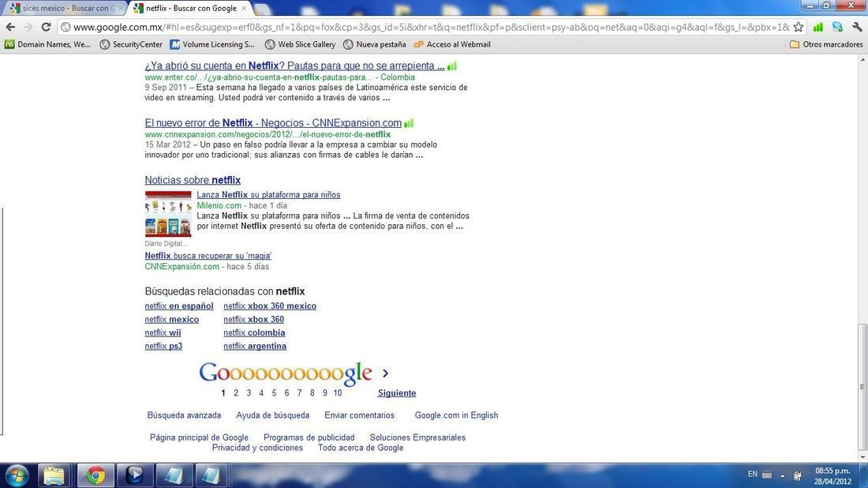
Task: Open Netflix busca recuperar su magia link
Action: tap(208, 255)
